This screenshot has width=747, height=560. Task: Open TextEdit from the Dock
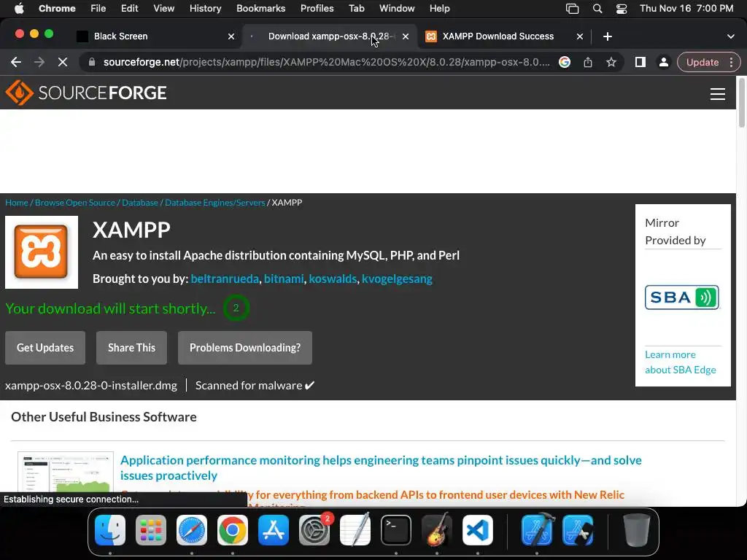(x=355, y=530)
